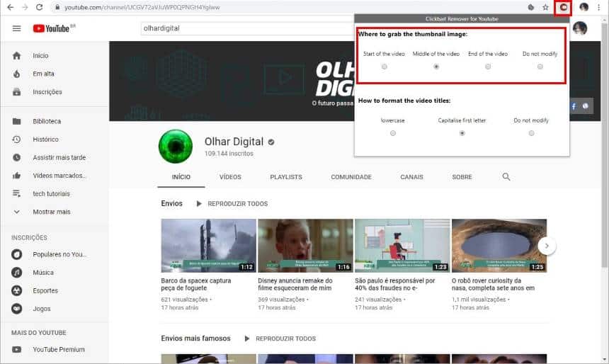609x364 pixels.
Task: Click the verified badge next to Olhar Digital
Action: 271,142
